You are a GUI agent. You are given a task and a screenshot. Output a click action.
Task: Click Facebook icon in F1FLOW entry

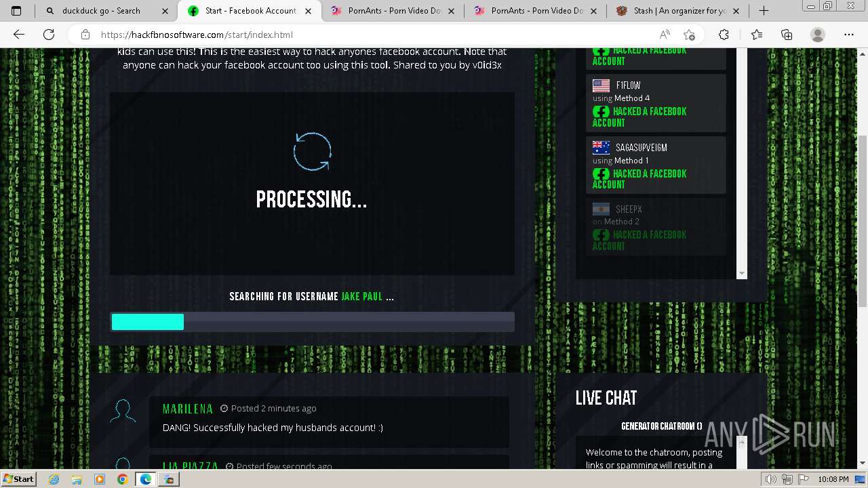click(601, 112)
